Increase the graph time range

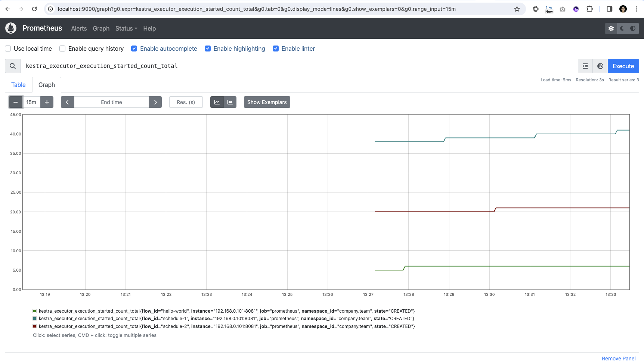click(47, 102)
